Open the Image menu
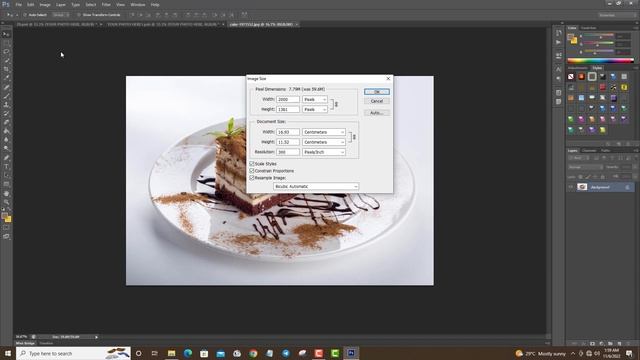640x360 pixels. coord(45,4)
